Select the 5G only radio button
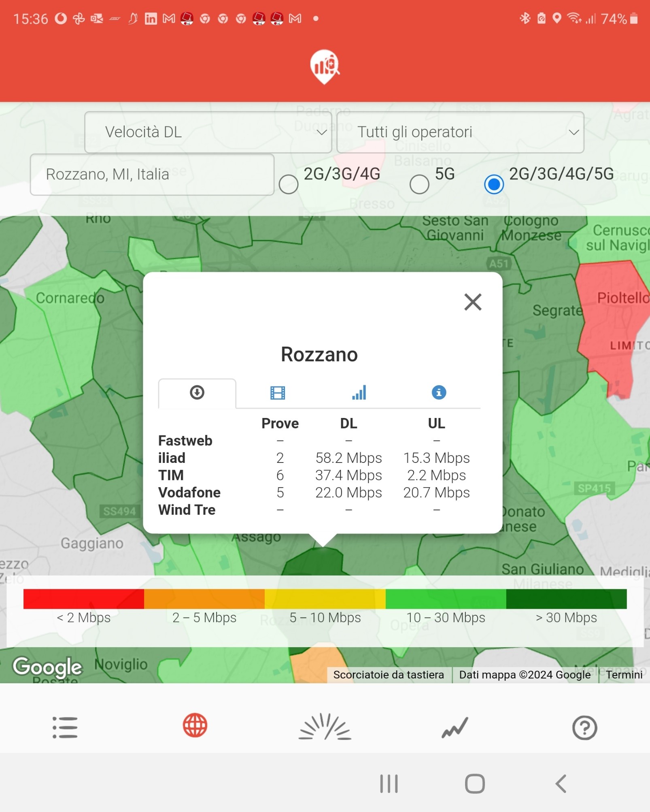The width and height of the screenshot is (650, 812). click(x=419, y=185)
